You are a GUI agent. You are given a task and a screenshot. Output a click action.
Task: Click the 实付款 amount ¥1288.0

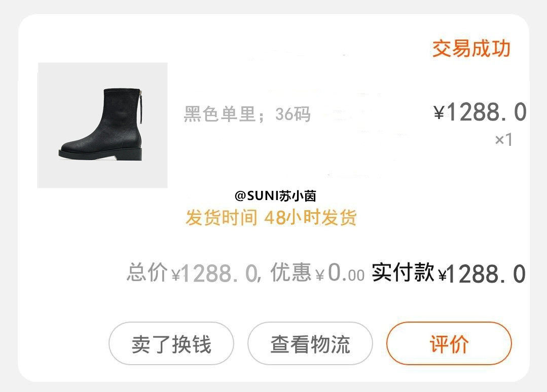pos(482,274)
